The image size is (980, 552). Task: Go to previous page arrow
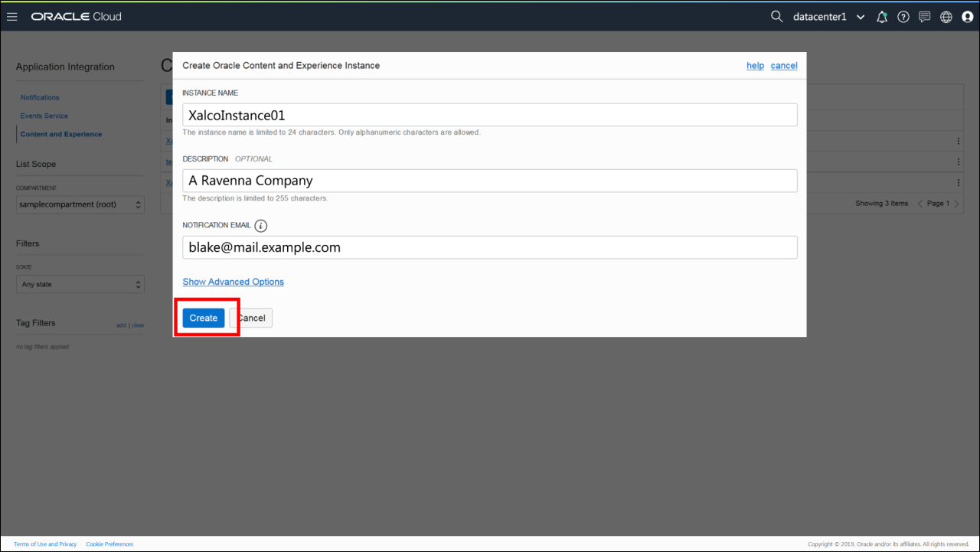tap(920, 204)
